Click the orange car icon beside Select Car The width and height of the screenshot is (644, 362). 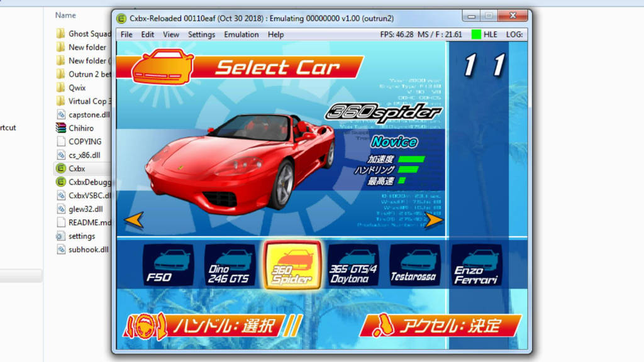[x=163, y=67]
